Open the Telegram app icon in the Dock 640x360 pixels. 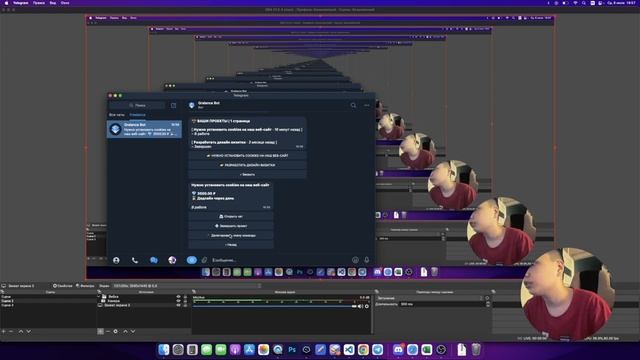[378, 350]
